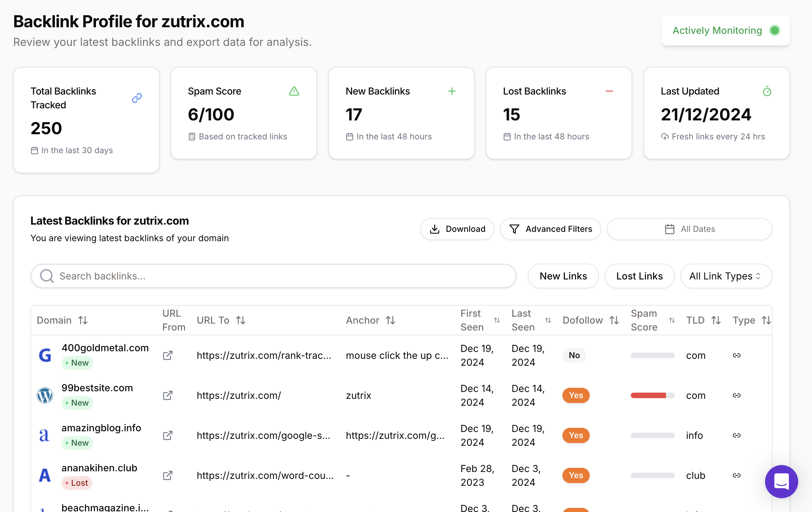The width and height of the screenshot is (812, 512).
Task: Toggle the Dofollow status for amazingblog.info
Action: tap(576, 435)
